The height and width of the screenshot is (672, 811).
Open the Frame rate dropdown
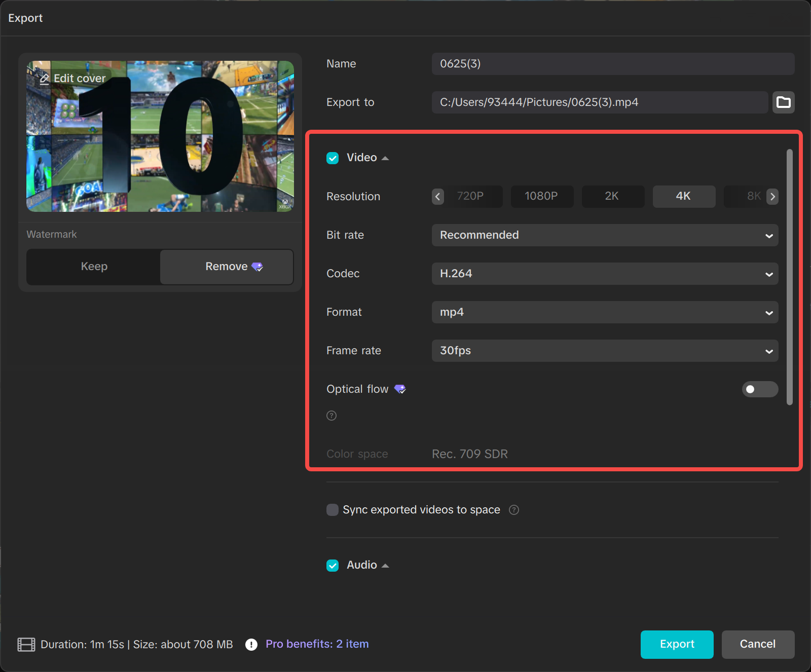(x=605, y=351)
